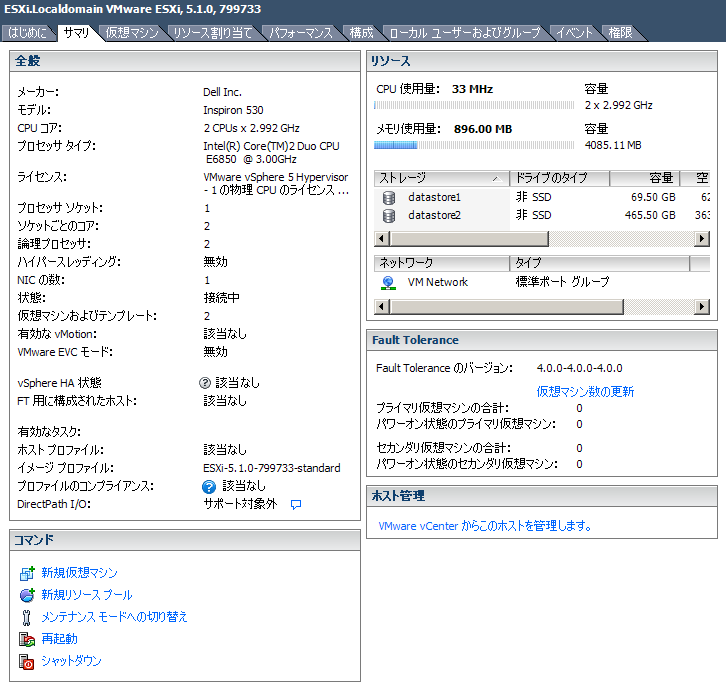Click the CPU 使用量 usage bar
Screen dimensions: 726x683
474,106
